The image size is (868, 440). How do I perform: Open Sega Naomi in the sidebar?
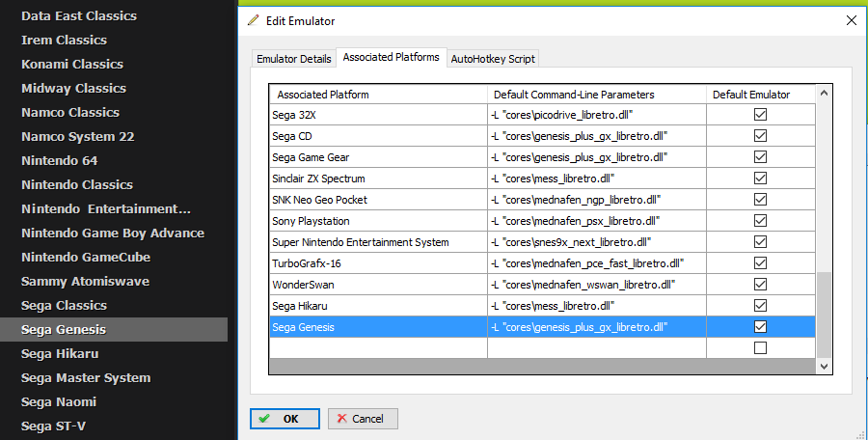59,401
